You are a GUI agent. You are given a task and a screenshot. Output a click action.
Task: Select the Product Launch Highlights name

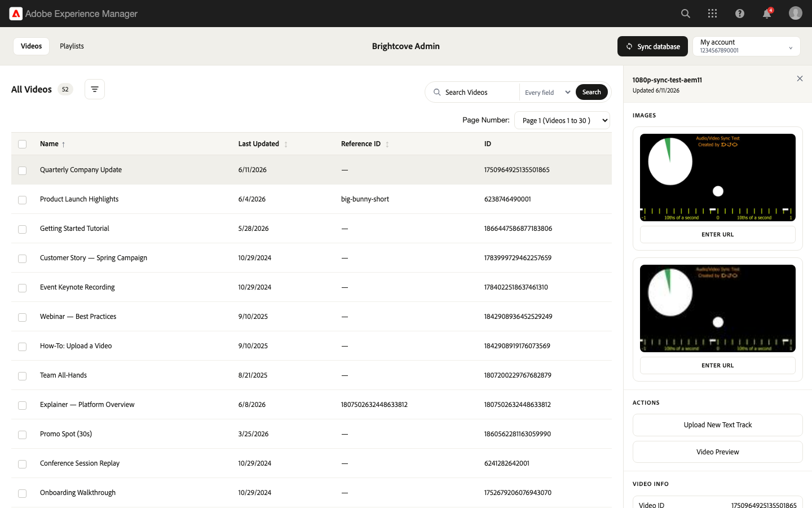pyautogui.click(x=79, y=199)
